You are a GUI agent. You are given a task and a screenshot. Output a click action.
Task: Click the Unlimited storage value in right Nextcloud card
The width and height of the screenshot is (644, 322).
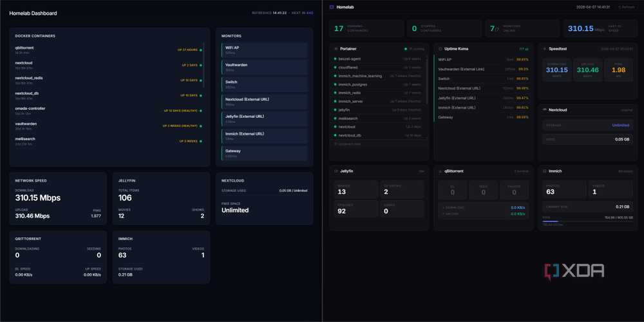(621, 126)
